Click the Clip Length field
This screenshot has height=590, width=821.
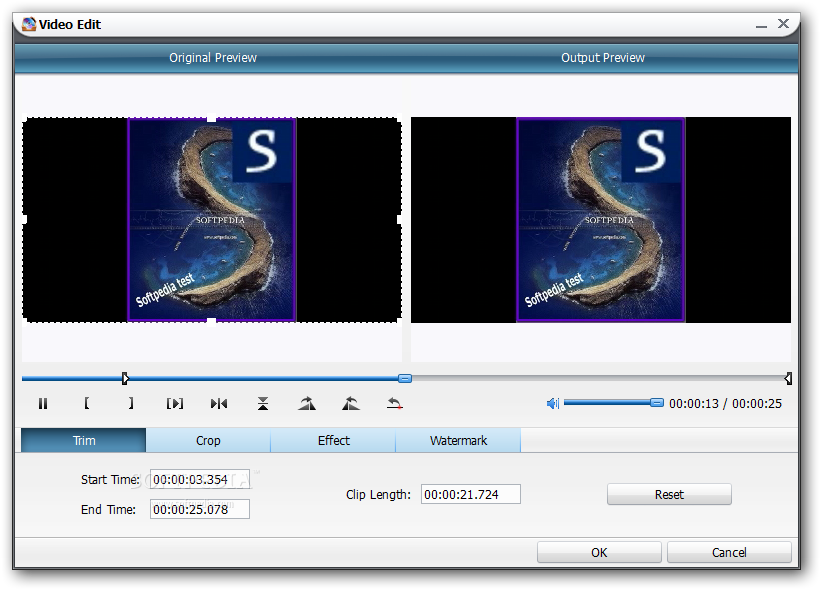tap(471, 494)
